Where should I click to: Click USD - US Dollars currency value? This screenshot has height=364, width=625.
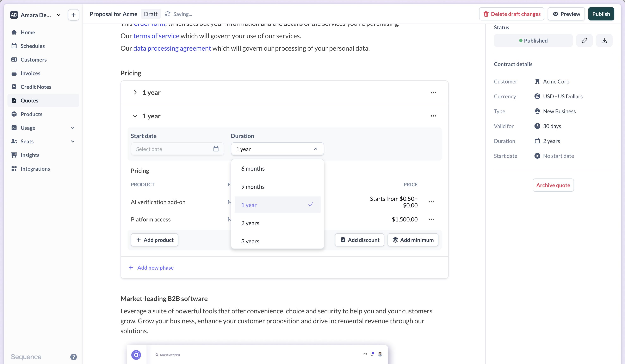[x=563, y=96]
